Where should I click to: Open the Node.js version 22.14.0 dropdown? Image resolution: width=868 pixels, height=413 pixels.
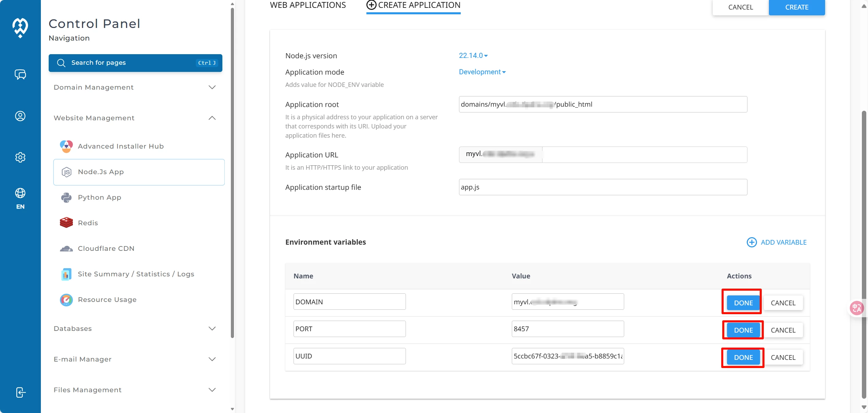pyautogui.click(x=473, y=56)
